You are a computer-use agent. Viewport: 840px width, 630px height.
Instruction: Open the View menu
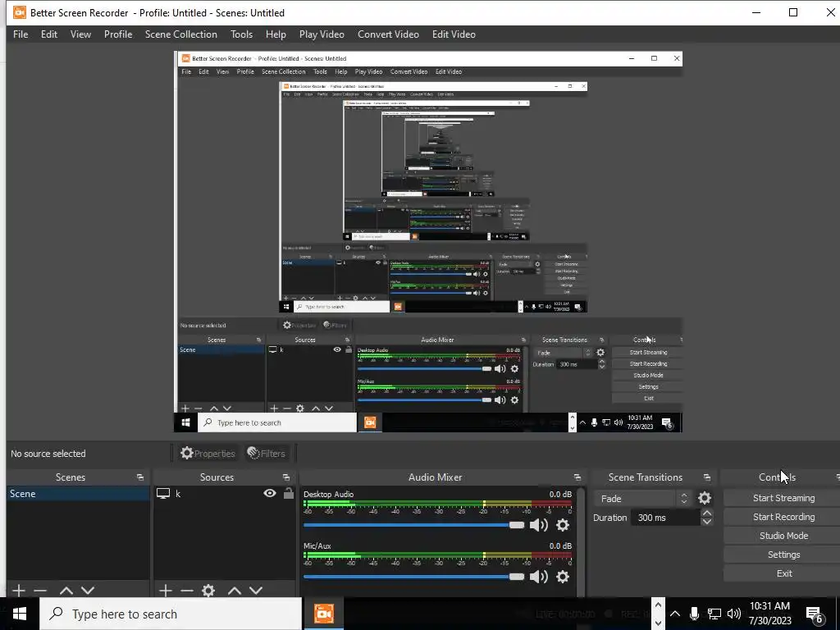[x=80, y=34]
